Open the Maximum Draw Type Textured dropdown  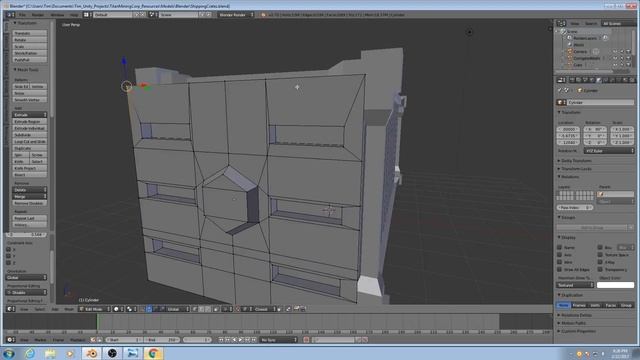575,285
